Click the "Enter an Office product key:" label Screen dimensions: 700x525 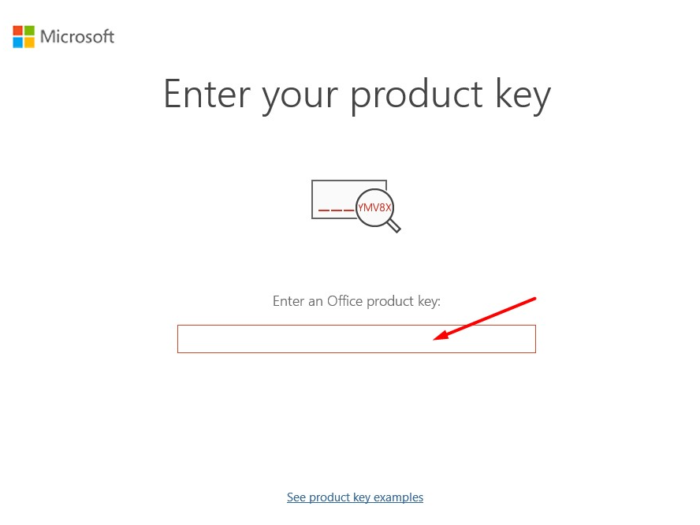coord(356,300)
